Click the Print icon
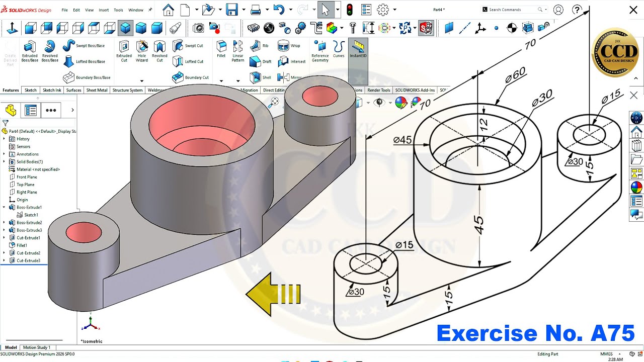Image resolution: width=644 pixels, height=362 pixels. (x=256, y=10)
